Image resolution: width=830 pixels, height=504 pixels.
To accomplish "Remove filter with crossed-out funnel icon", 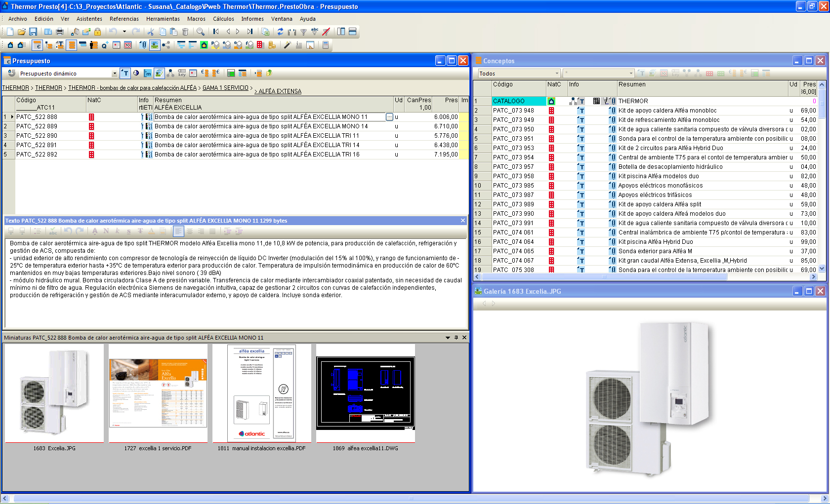I will 326,32.
